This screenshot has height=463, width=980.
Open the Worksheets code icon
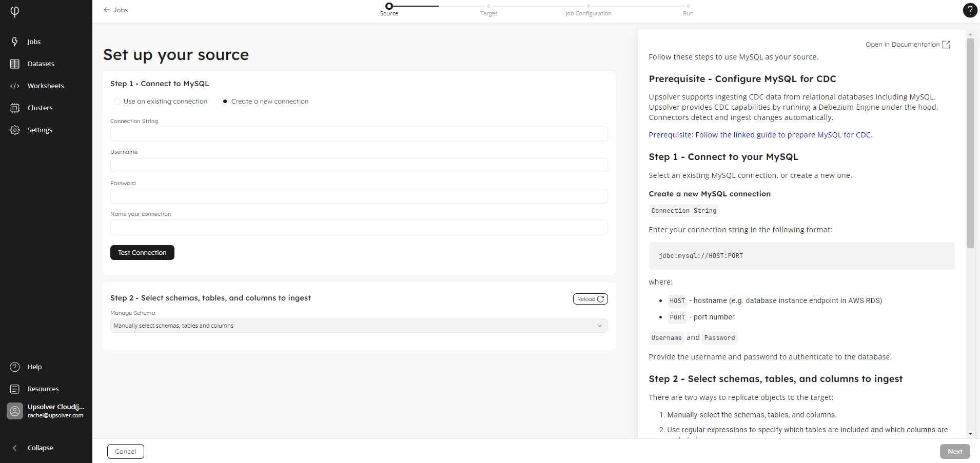point(15,86)
